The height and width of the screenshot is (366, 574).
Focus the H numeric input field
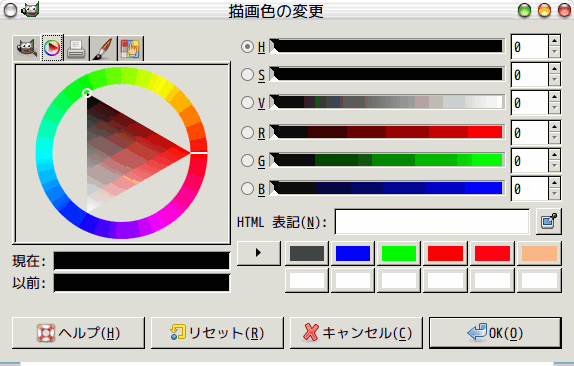pos(530,46)
